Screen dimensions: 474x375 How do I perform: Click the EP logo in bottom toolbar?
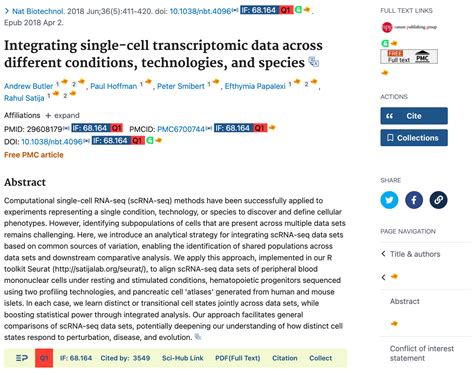[22, 358]
